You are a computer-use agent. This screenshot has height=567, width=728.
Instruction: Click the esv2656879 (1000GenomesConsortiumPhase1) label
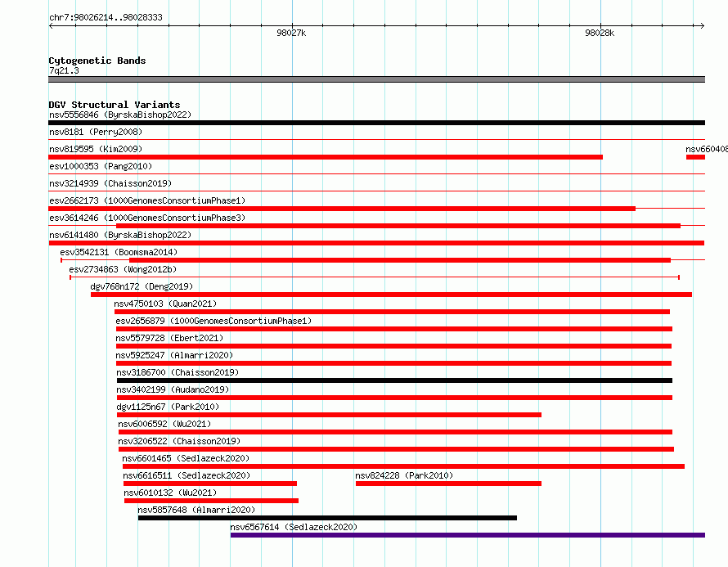213,321
